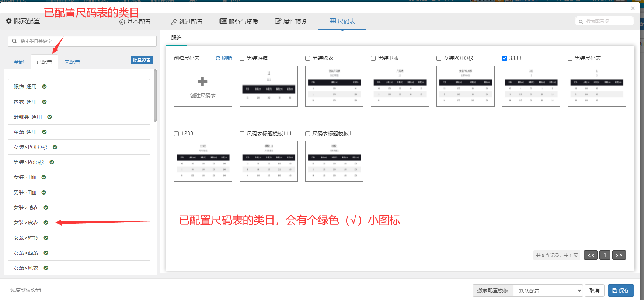Click the refresh icon next to 刷新
Image resolution: width=644 pixels, height=300 pixels.
click(218, 58)
